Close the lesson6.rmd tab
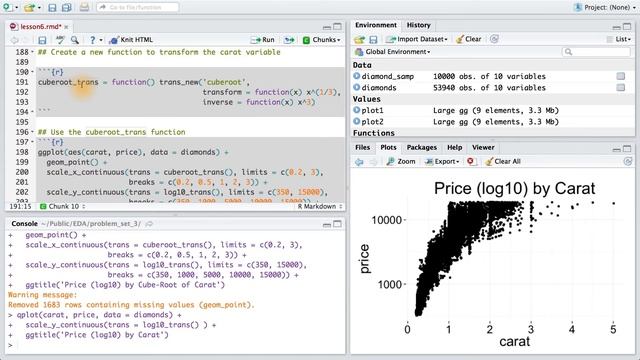640x360 pixels. [66, 27]
